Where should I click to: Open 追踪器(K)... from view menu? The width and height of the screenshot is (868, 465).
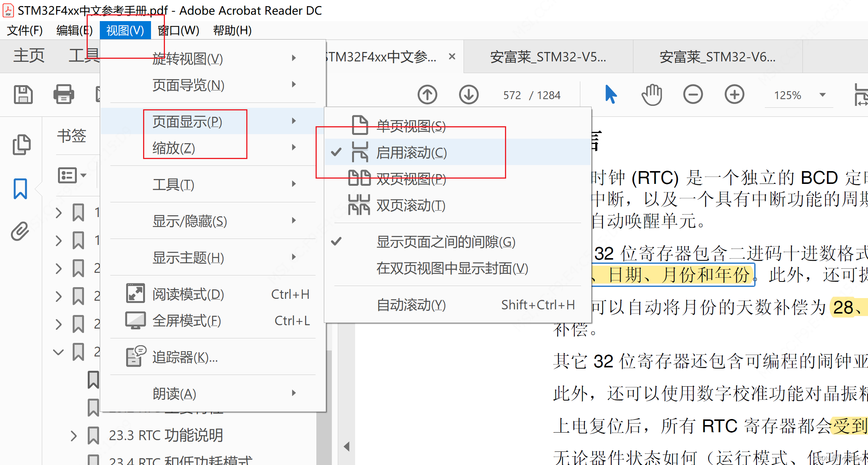[x=213, y=357]
